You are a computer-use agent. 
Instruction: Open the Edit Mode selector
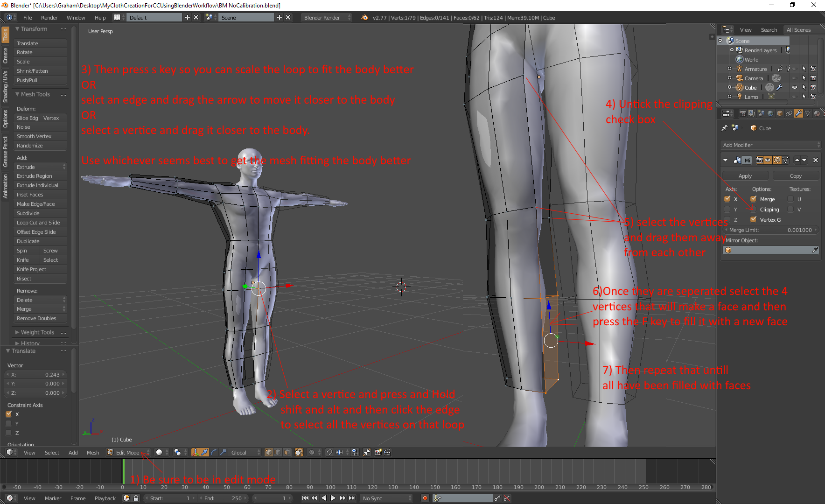(128, 452)
